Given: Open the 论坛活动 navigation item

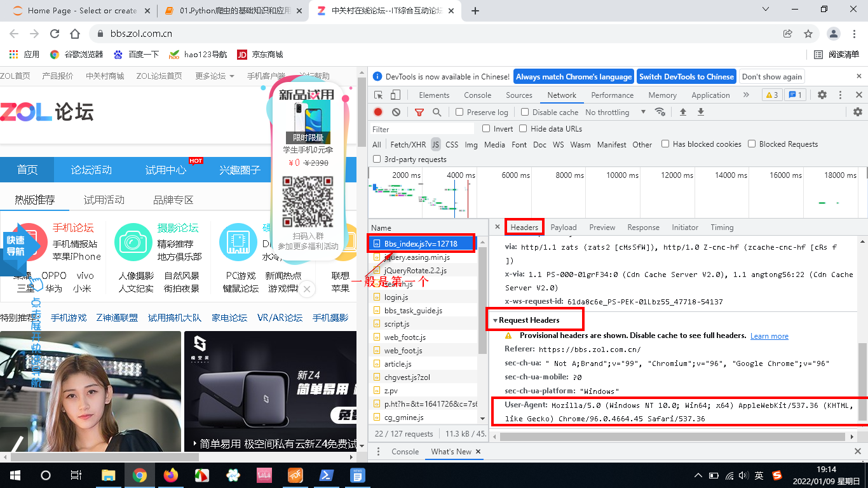Looking at the screenshot, I should (91, 170).
